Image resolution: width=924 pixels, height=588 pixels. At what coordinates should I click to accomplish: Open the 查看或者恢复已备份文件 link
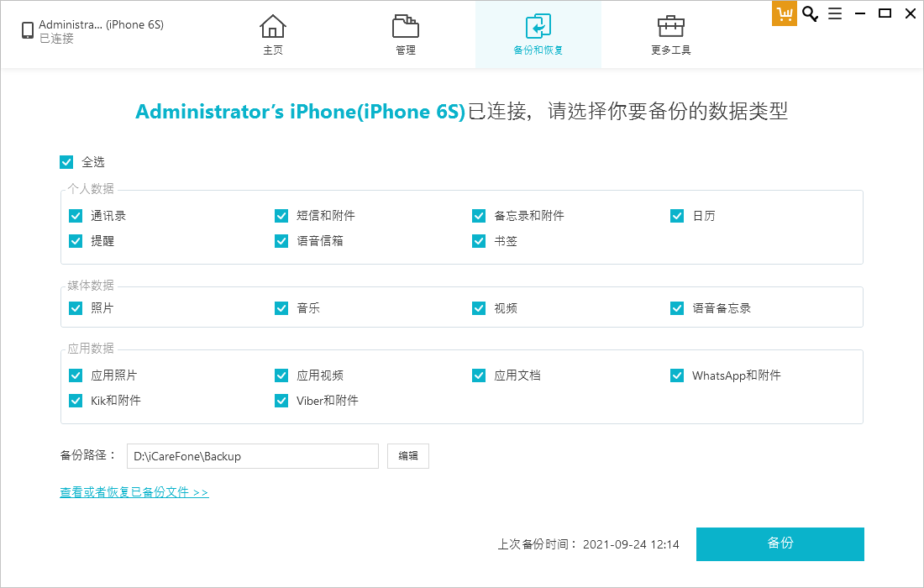coord(134,493)
